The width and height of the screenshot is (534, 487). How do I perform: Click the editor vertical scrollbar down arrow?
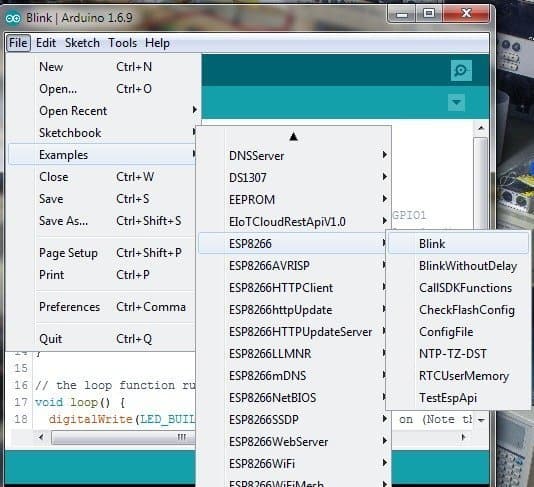481,420
